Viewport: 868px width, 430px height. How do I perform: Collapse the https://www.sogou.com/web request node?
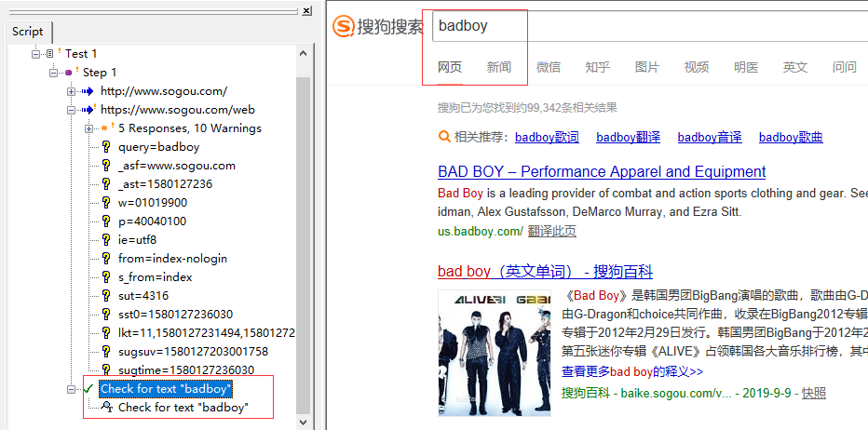(x=72, y=110)
